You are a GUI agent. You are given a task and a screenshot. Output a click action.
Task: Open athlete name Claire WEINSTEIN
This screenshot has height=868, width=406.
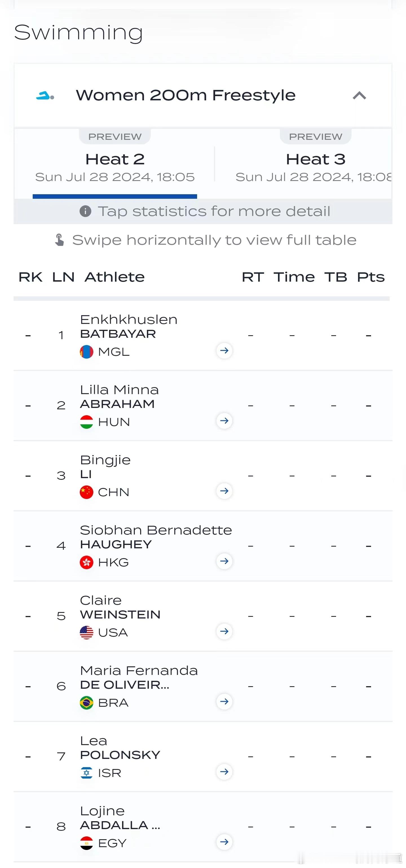pyautogui.click(x=120, y=607)
